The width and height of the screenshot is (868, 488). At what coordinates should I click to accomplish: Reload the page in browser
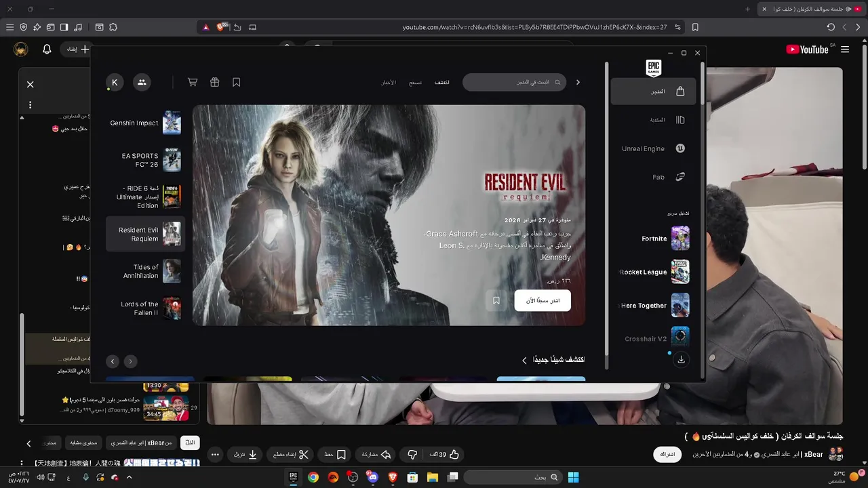coord(831,27)
